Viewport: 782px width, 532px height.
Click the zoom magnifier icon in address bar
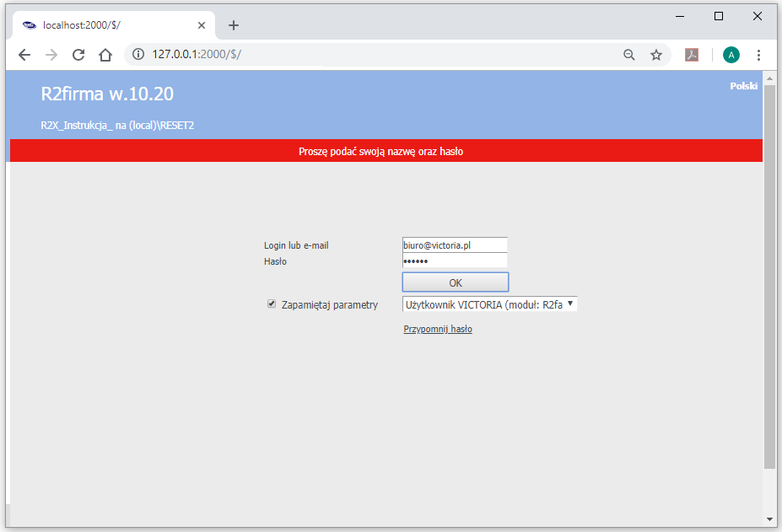(x=629, y=55)
